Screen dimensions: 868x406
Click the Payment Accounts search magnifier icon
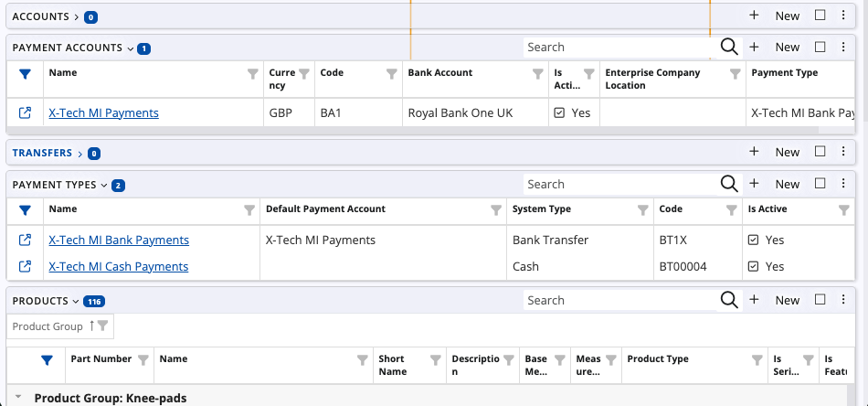(728, 47)
